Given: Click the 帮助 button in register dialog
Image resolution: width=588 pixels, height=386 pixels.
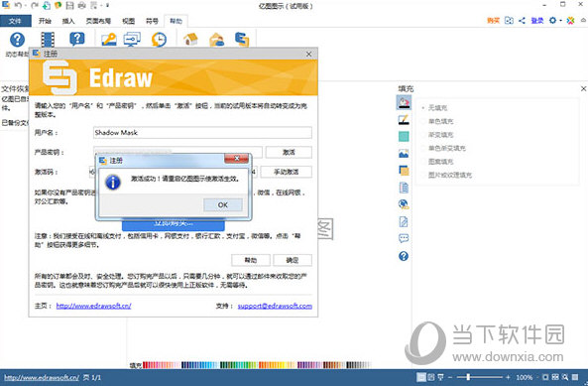Looking at the screenshot, I should (x=251, y=260).
